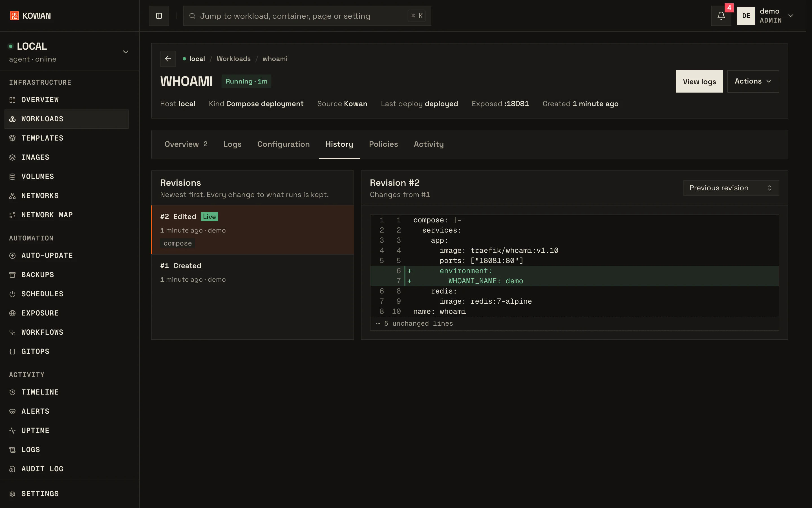Open Backups in the sidebar
Image resolution: width=812 pixels, height=508 pixels.
coord(67,275)
